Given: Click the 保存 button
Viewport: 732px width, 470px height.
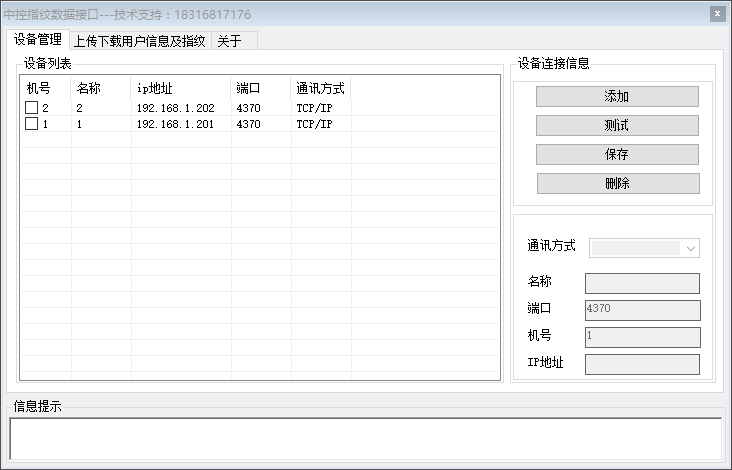Looking at the screenshot, I should (x=617, y=155).
